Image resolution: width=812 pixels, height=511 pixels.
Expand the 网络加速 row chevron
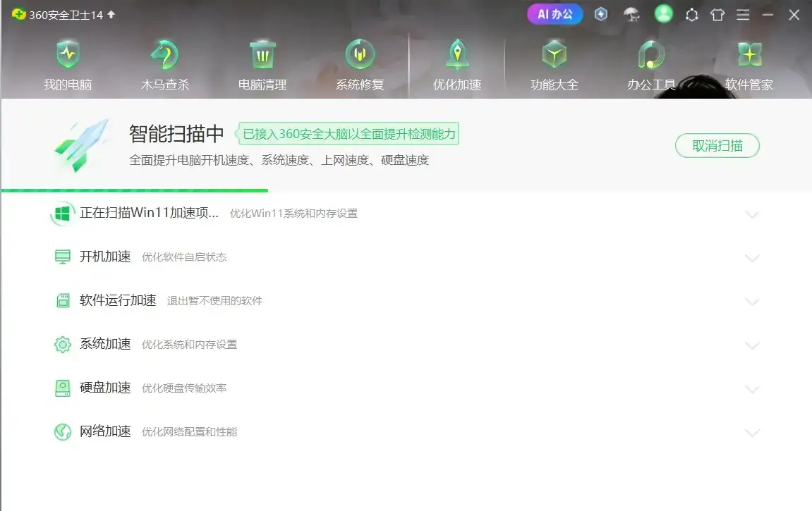pyautogui.click(x=752, y=433)
